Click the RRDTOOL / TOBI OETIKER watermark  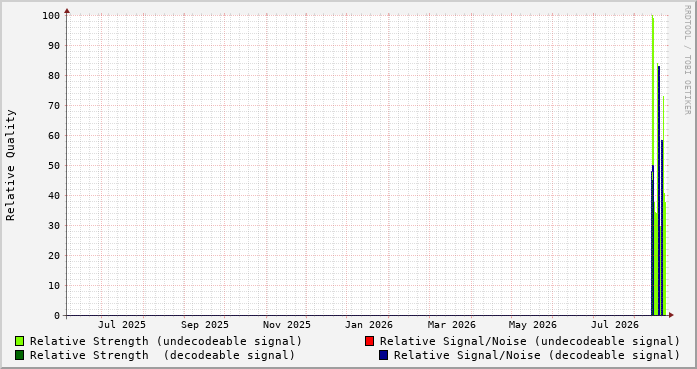687,60
